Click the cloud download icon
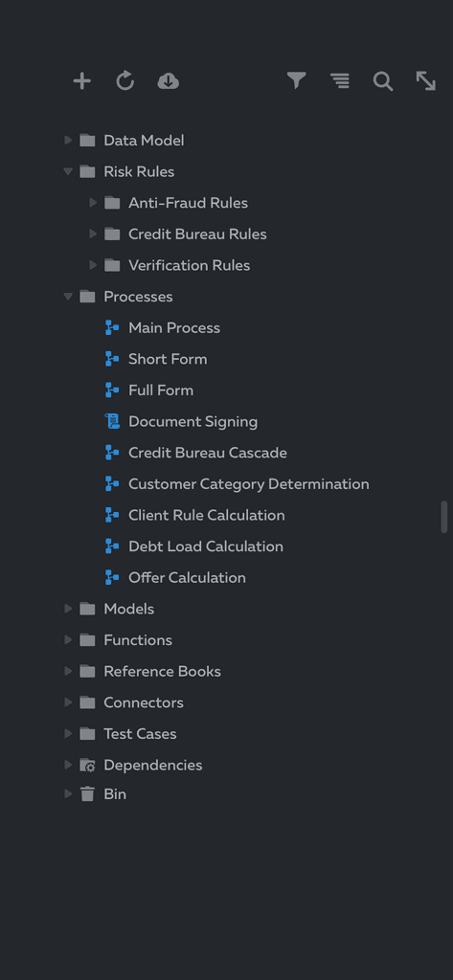The width and height of the screenshot is (453, 980). click(x=169, y=81)
